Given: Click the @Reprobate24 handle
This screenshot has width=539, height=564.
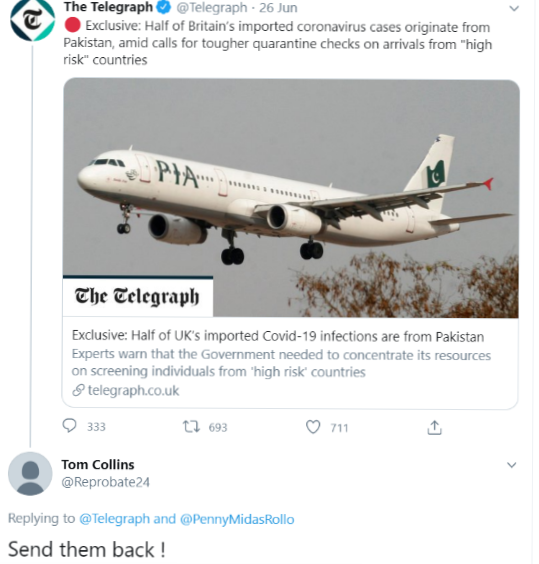Looking at the screenshot, I should [x=105, y=482].
